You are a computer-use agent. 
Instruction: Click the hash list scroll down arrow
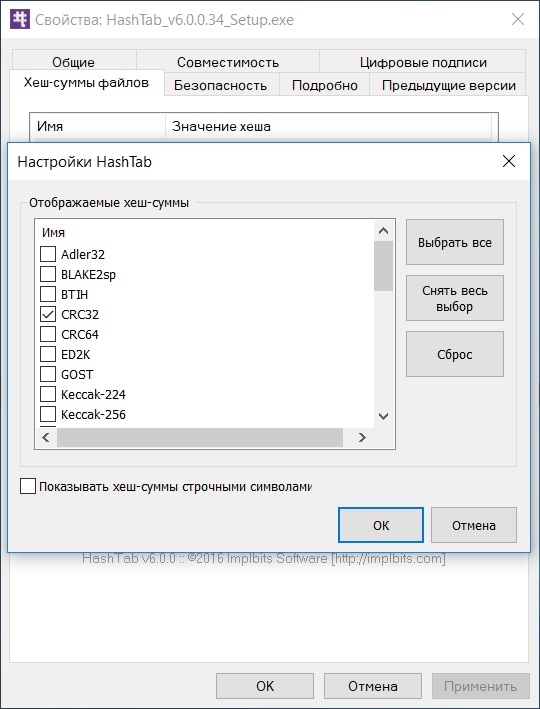click(383, 416)
